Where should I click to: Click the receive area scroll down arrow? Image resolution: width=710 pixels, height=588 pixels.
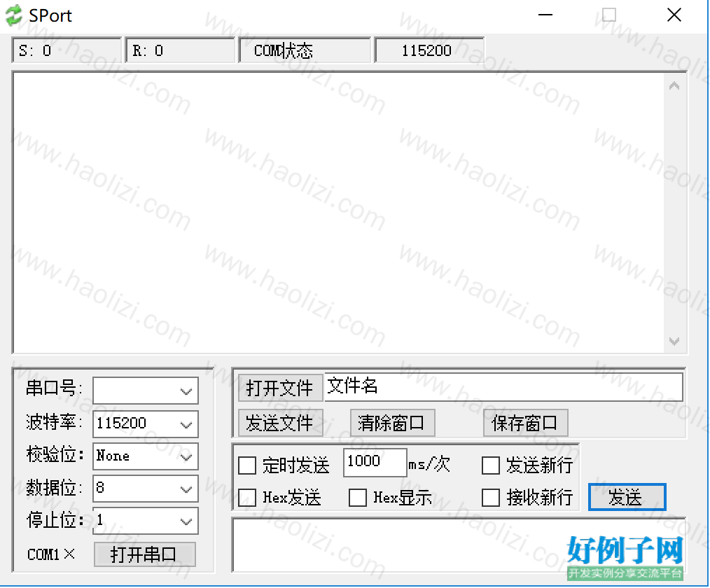(674, 341)
